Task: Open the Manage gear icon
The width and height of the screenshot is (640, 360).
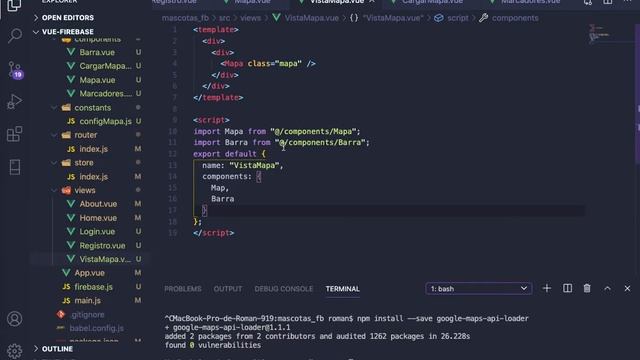Action: coord(15,351)
